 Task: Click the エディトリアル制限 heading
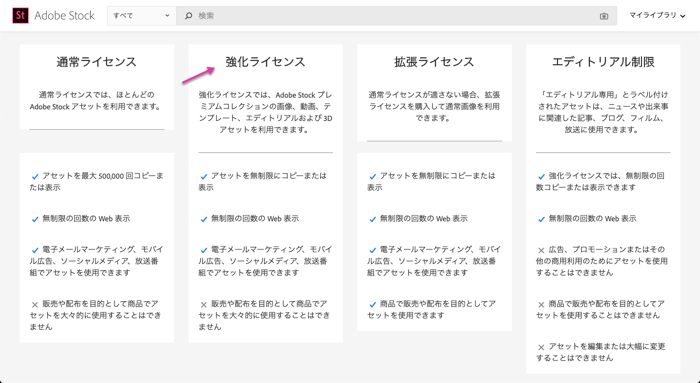[x=603, y=62]
